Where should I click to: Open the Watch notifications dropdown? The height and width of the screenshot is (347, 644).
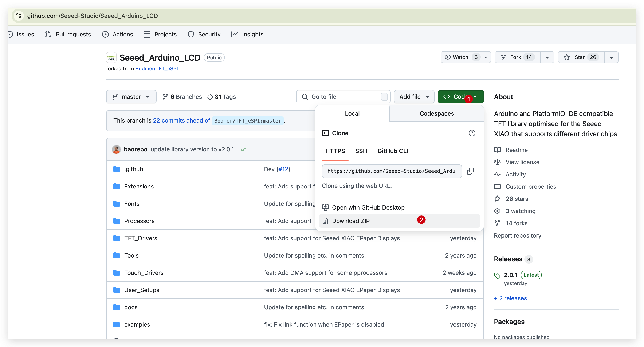pos(466,57)
